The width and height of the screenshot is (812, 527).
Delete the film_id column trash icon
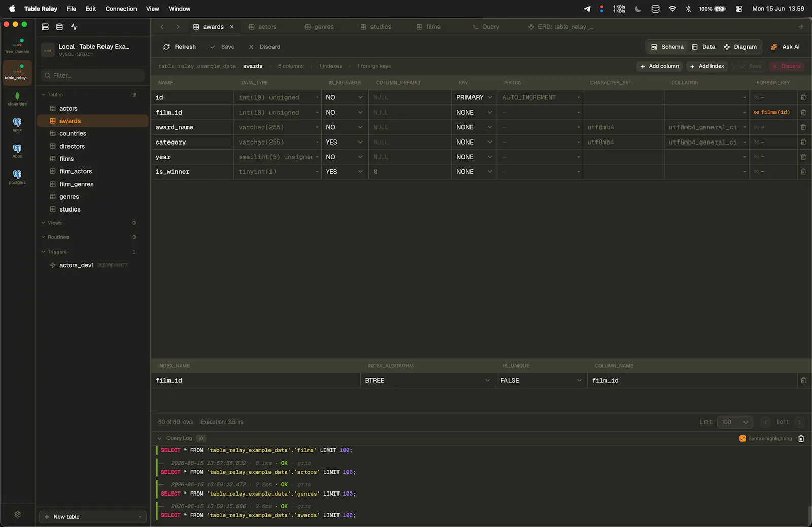click(803, 112)
